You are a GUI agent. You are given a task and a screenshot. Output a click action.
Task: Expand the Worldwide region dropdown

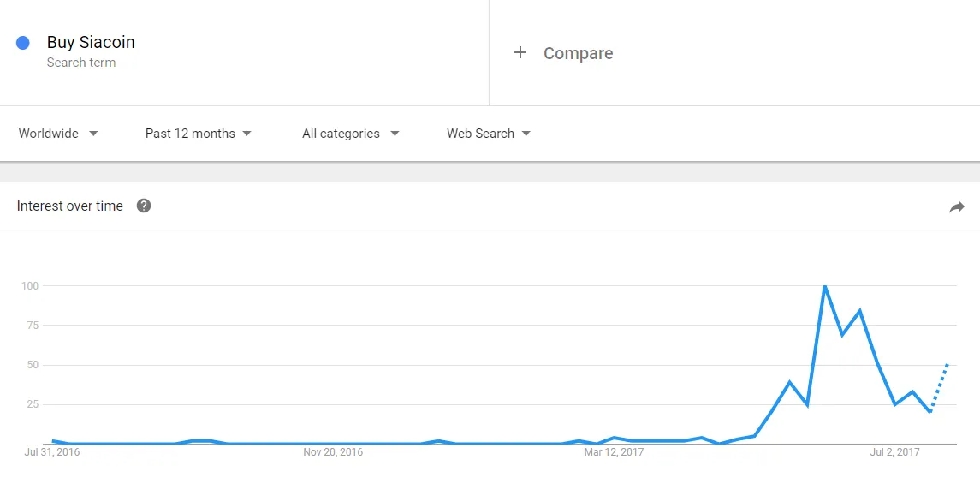click(58, 133)
